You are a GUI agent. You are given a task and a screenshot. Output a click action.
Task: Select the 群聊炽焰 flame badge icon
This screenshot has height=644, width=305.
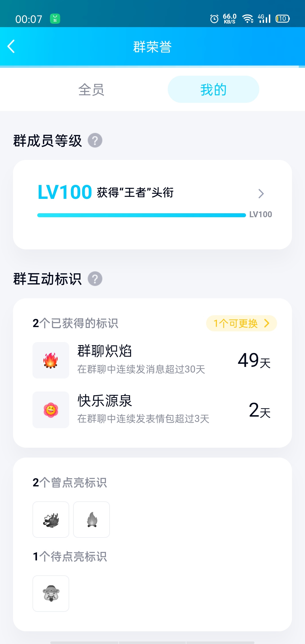click(51, 360)
